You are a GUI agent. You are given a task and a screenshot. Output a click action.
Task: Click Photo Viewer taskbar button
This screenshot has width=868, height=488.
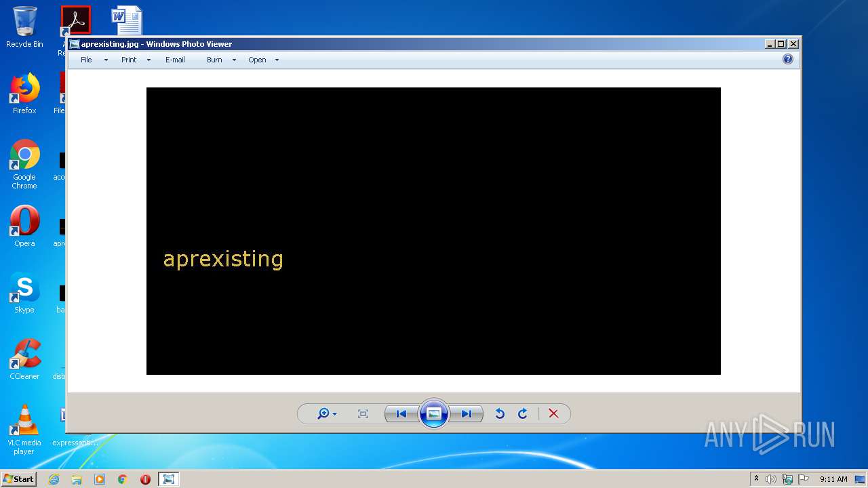(x=168, y=479)
